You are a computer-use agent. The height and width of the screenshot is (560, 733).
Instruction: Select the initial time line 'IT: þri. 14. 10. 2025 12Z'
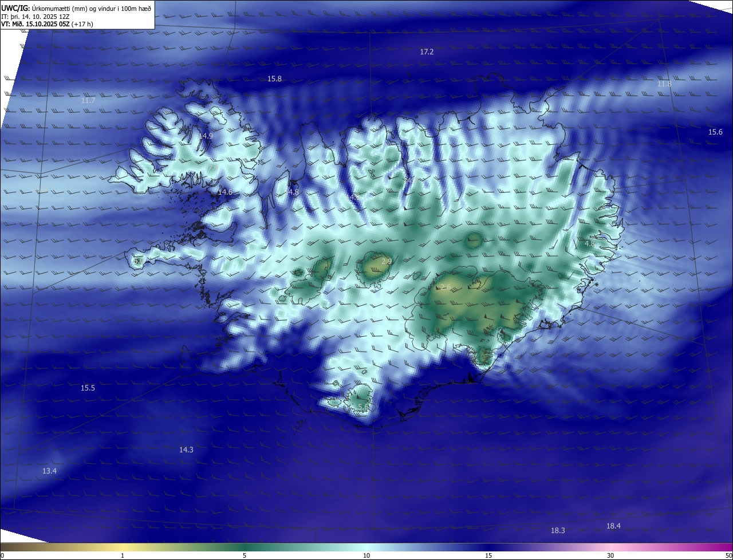click(36, 17)
